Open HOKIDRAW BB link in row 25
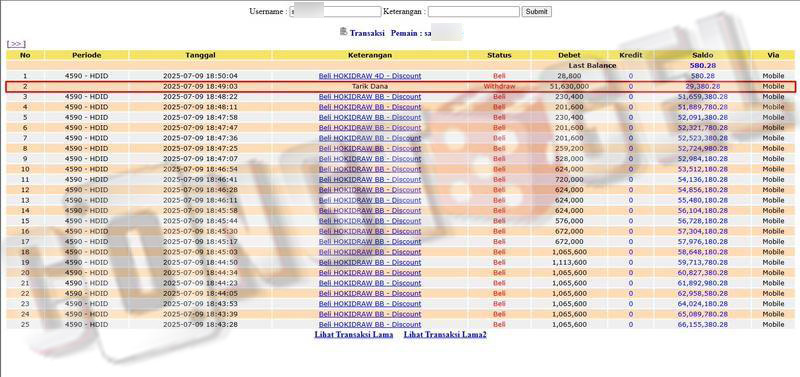This screenshot has width=800, height=377. [x=370, y=324]
